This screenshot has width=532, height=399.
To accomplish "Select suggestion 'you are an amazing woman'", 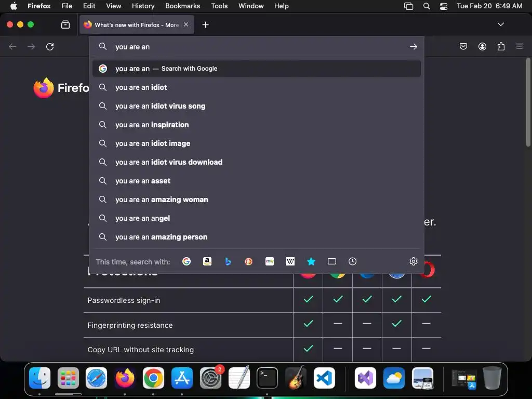I will 257,199.
